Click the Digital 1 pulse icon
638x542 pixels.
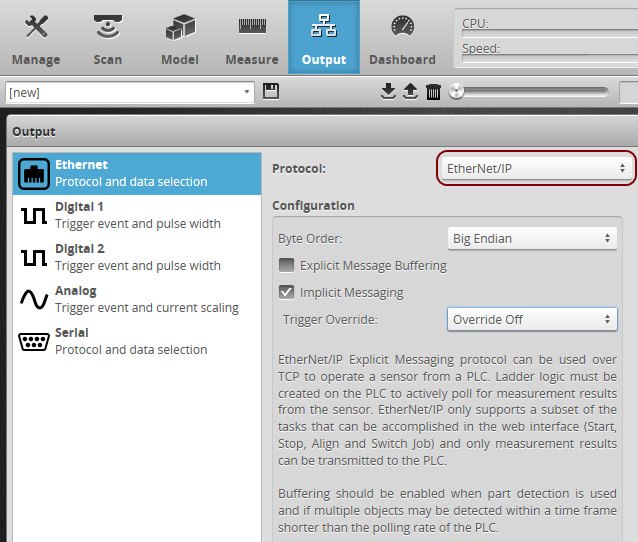point(34,216)
